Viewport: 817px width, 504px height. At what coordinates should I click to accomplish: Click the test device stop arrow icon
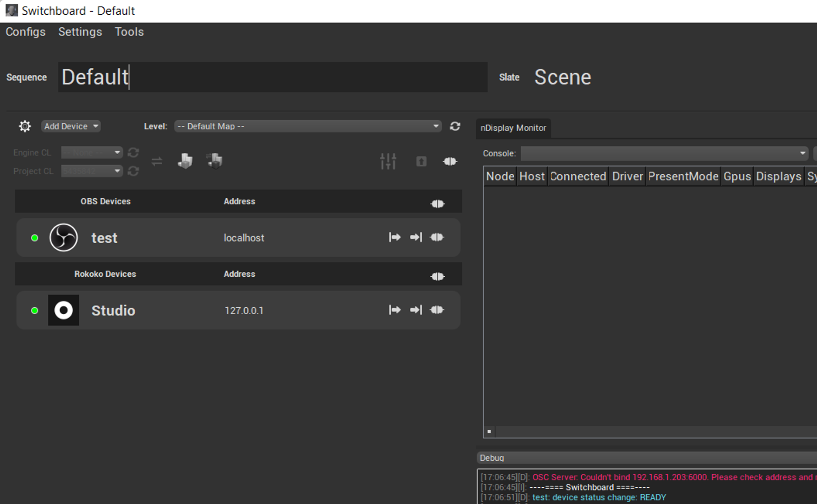pos(416,237)
